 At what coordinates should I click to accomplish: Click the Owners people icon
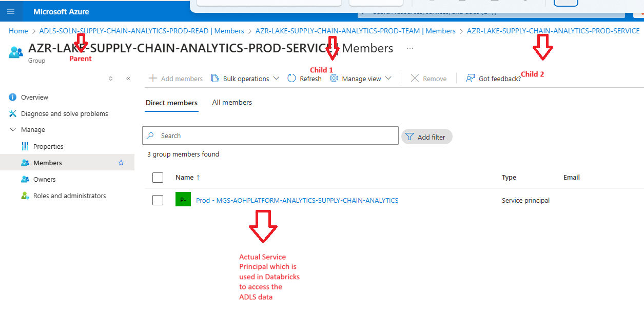25,179
